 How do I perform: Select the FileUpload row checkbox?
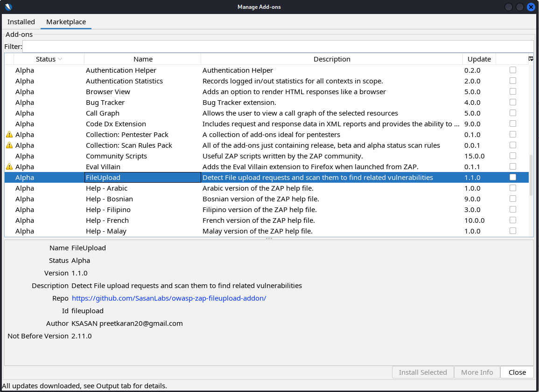[x=512, y=177]
